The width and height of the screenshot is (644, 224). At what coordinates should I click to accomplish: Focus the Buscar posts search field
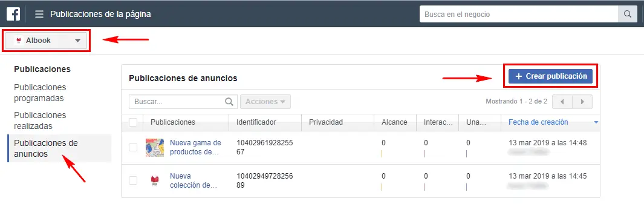tap(183, 102)
